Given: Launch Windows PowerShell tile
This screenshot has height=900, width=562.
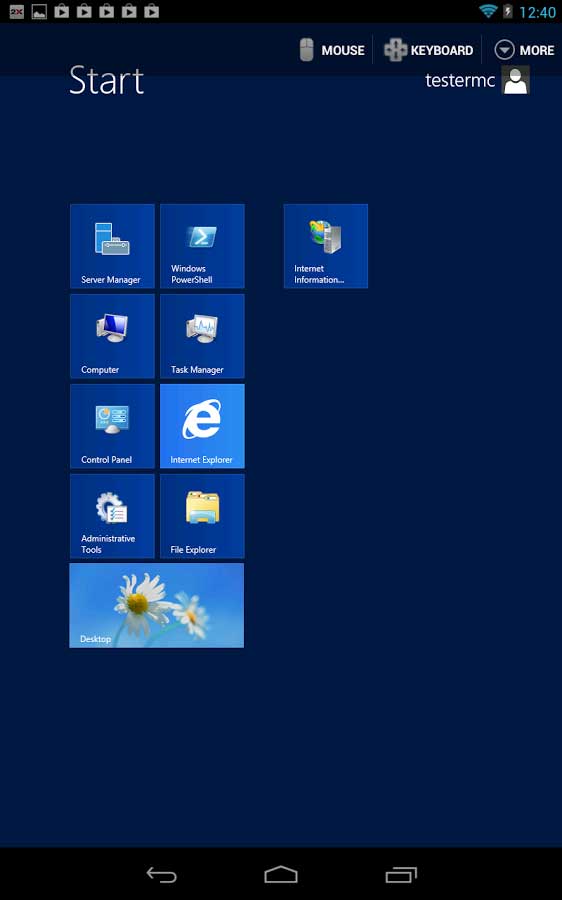Looking at the screenshot, I should point(202,246).
